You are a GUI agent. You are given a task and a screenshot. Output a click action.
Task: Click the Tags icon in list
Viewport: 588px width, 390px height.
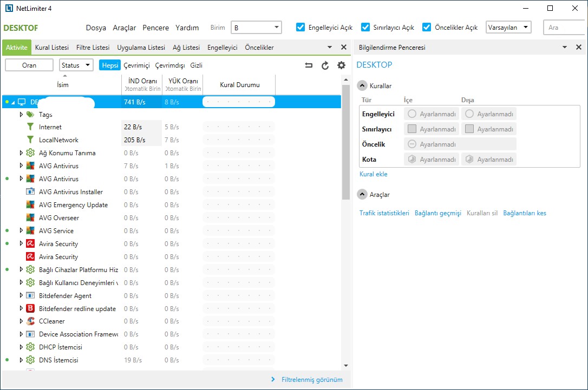pos(30,114)
